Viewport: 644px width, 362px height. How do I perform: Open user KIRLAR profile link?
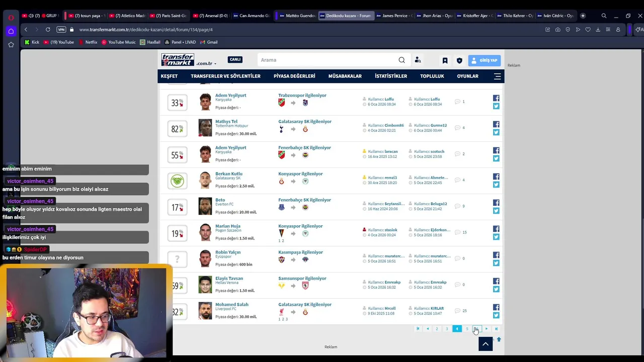pos(437,308)
